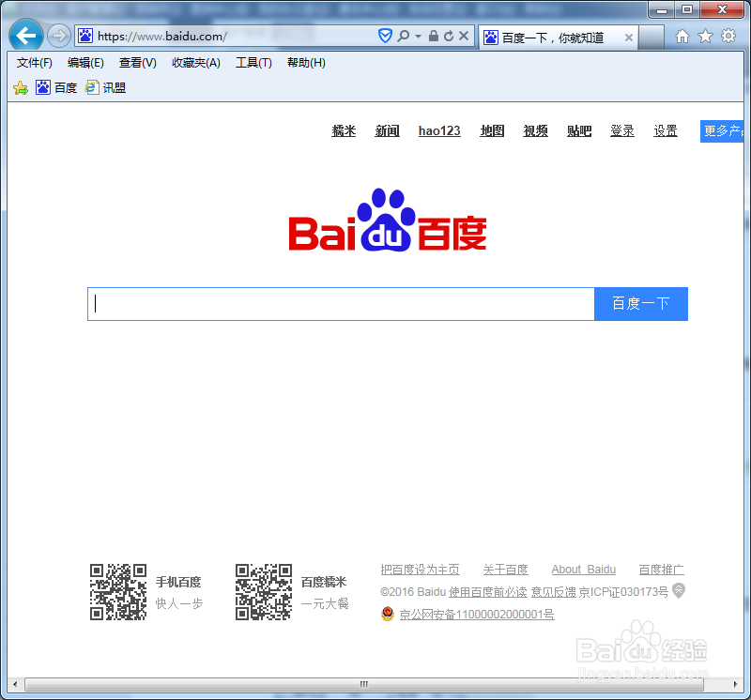Open 使用百度前必读 link

(487, 592)
